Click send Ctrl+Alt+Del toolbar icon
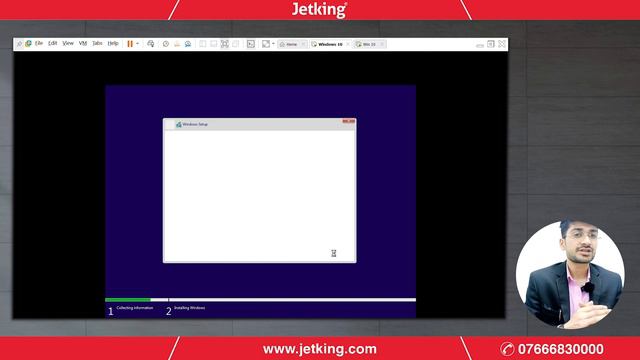Viewport: 640px width, 360px height. (151, 44)
